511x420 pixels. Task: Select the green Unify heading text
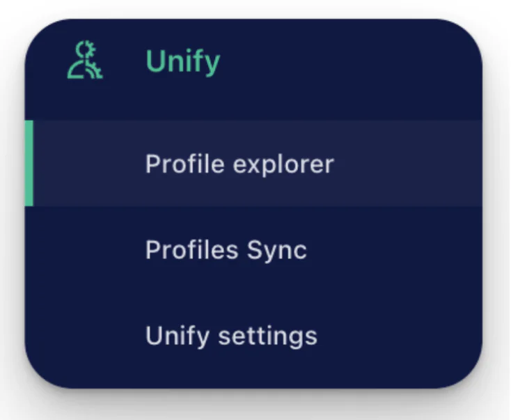pyautogui.click(x=183, y=62)
